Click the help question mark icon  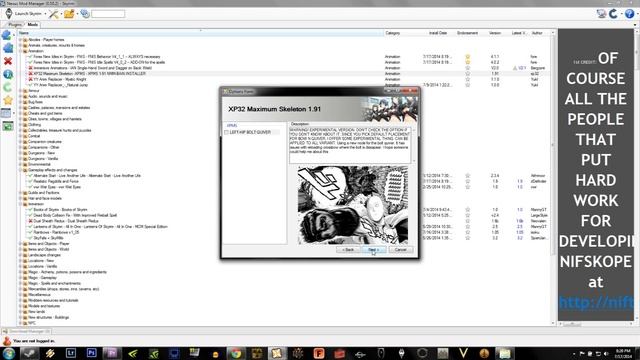coord(629,14)
